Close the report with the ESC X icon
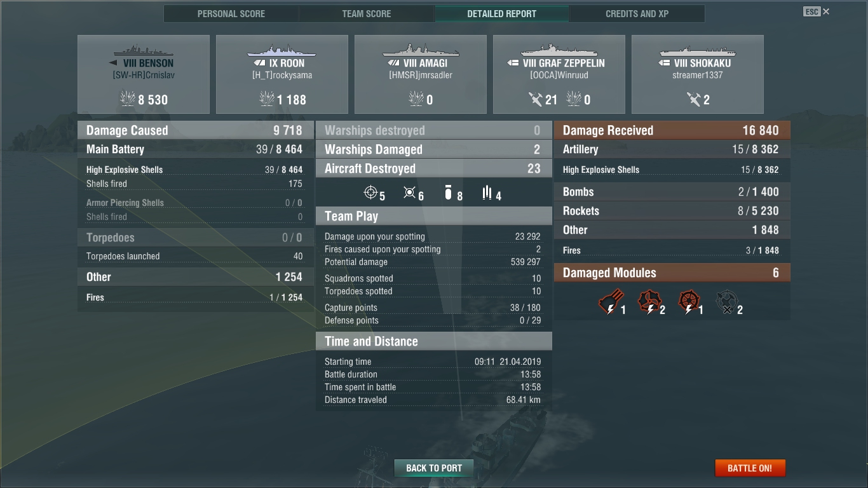The image size is (868, 488). [817, 11]
